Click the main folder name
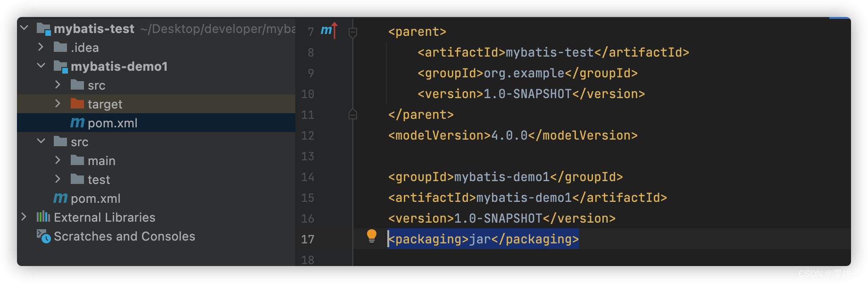868x283 pixels. [x=101, y=161]
